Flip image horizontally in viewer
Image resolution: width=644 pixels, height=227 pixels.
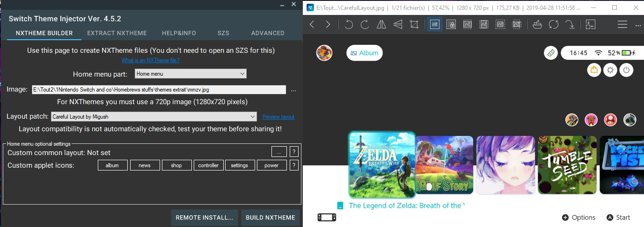(x=381, y=24)
